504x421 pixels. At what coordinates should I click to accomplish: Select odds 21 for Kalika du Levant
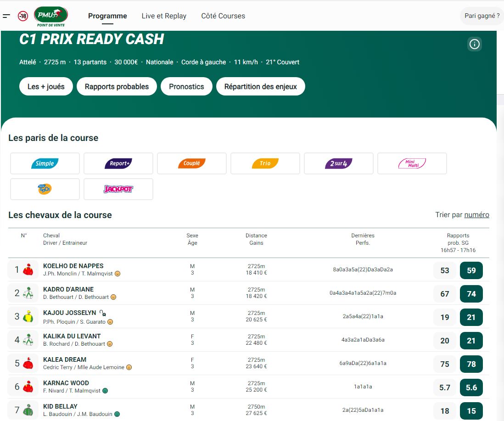pyautogui.click(x=471, y=341)
